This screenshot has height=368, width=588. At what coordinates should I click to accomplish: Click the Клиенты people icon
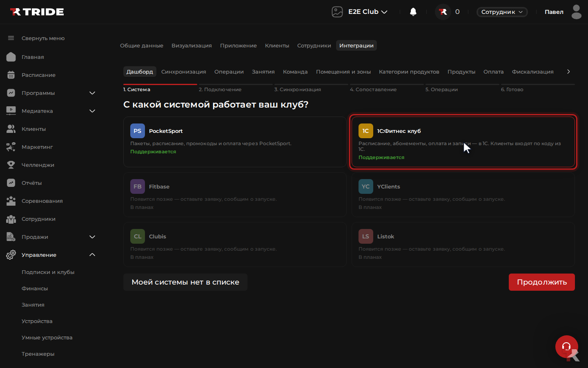(x=11, y=129)
